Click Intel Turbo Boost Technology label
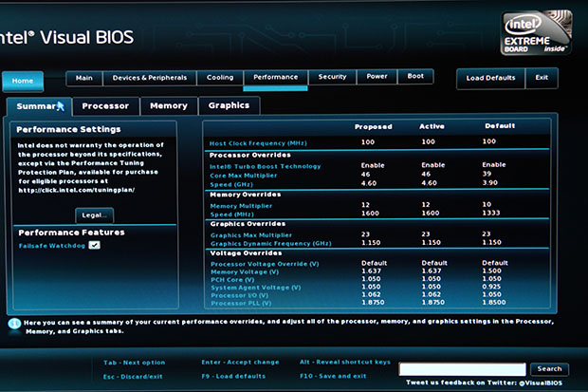This screenshot has height=392, width=588. click(x=266, y=166)
